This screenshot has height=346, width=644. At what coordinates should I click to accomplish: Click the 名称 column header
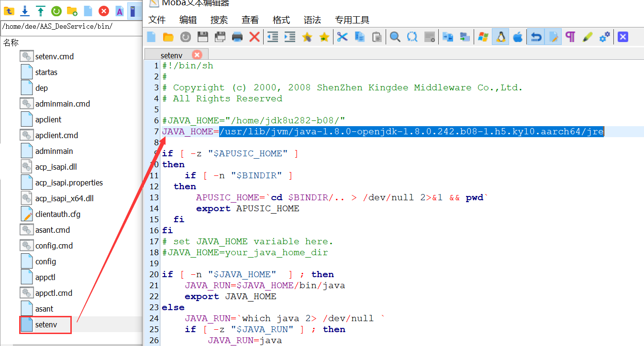[x=11, y=43]
